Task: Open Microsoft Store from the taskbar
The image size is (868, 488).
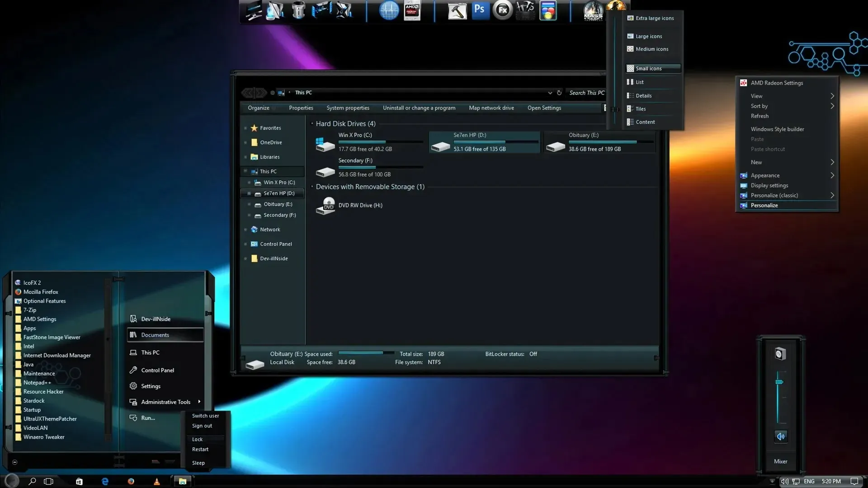Action: tap(79, 481)
